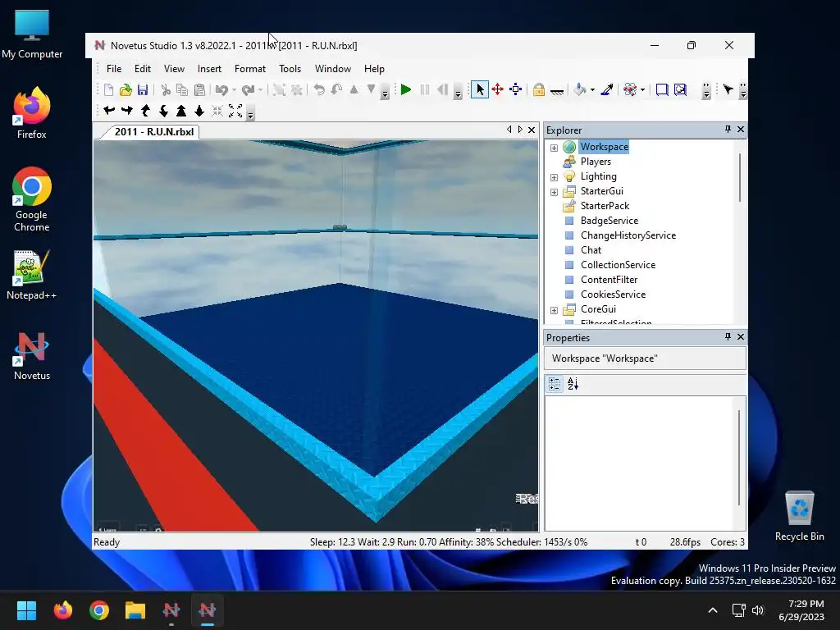Click the Zoom Extents expand icon
Screen dimensions: 840x630
coord(235,111)
